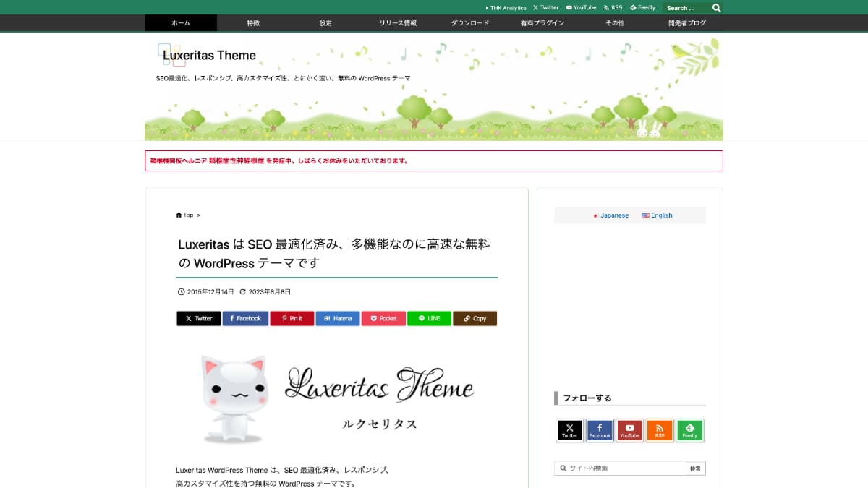868x488 pixels.
Task: Share the article with the Twitter button
Action: point(199,318)
